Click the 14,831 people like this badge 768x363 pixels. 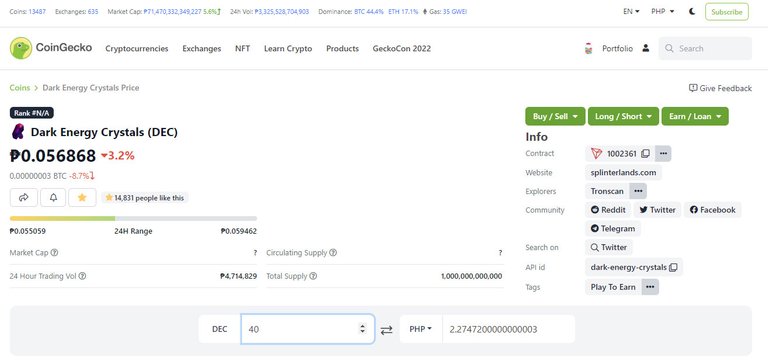[x=145, y=198]
